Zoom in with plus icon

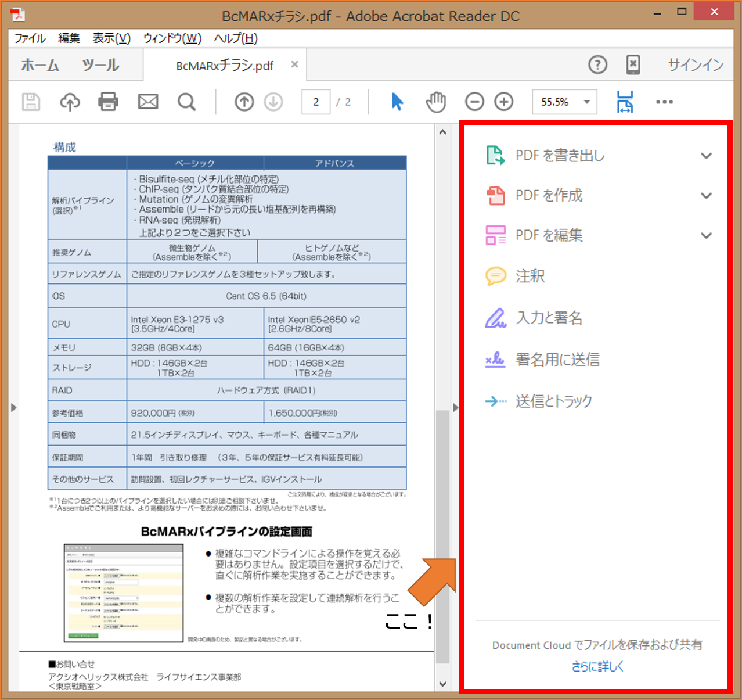pos(504,102)
